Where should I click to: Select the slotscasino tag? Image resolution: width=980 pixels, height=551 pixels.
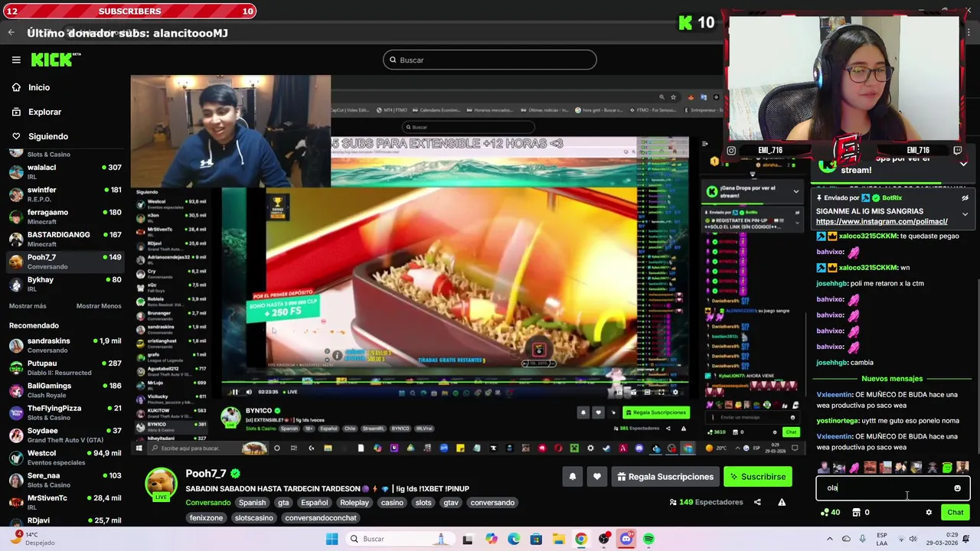point(253,518)
